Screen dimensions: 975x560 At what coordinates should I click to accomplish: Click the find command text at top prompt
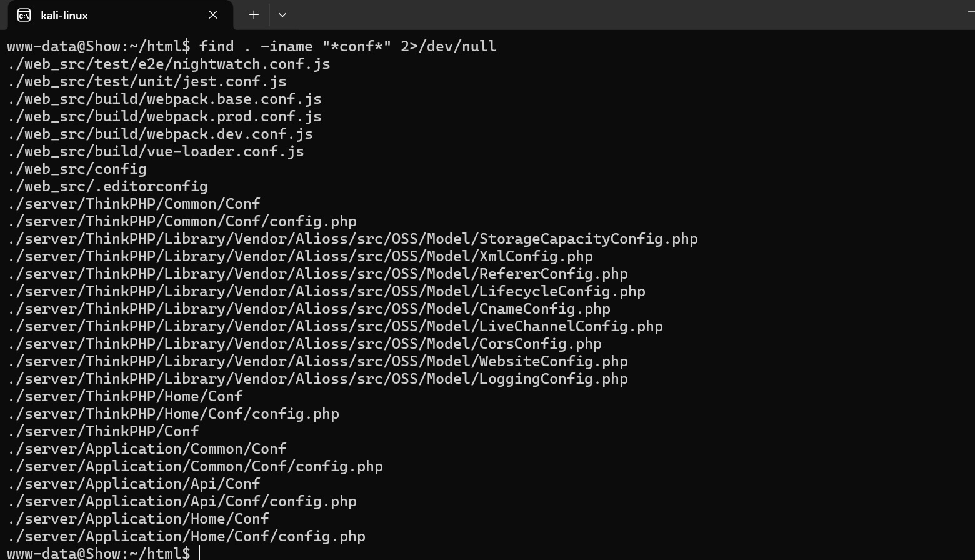click(x=347, y=46)
